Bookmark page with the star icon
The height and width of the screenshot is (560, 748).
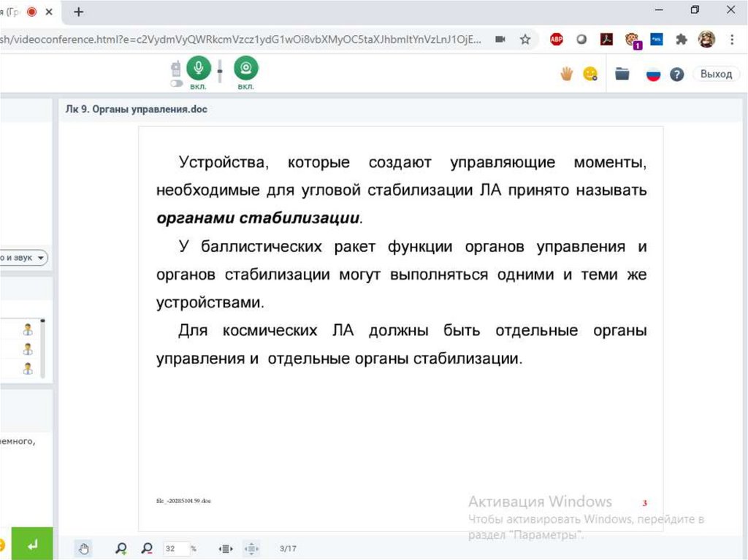525,39
